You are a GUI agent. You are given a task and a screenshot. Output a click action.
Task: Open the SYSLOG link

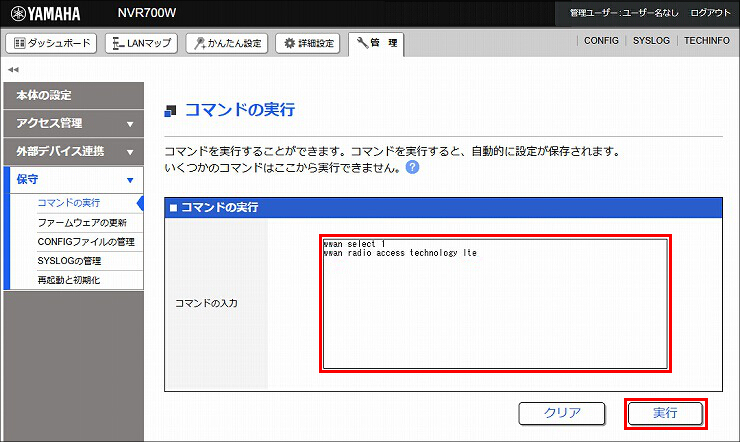pyautogui.click(x=651, y=41)
